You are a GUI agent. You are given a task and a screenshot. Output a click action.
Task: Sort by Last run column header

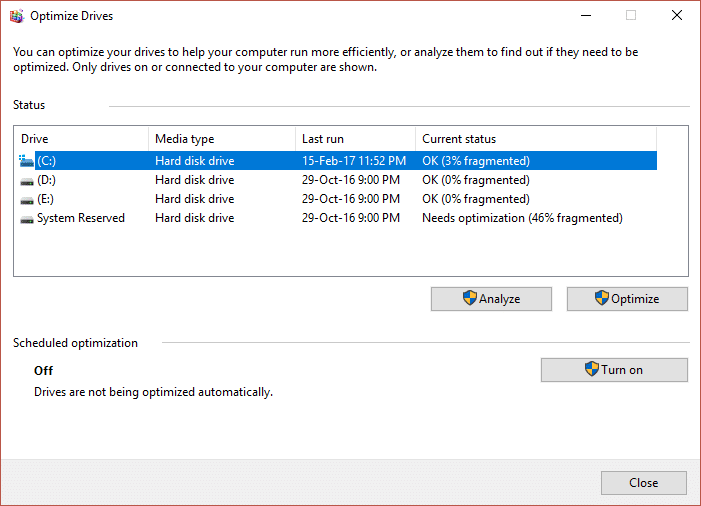[355, 139]
